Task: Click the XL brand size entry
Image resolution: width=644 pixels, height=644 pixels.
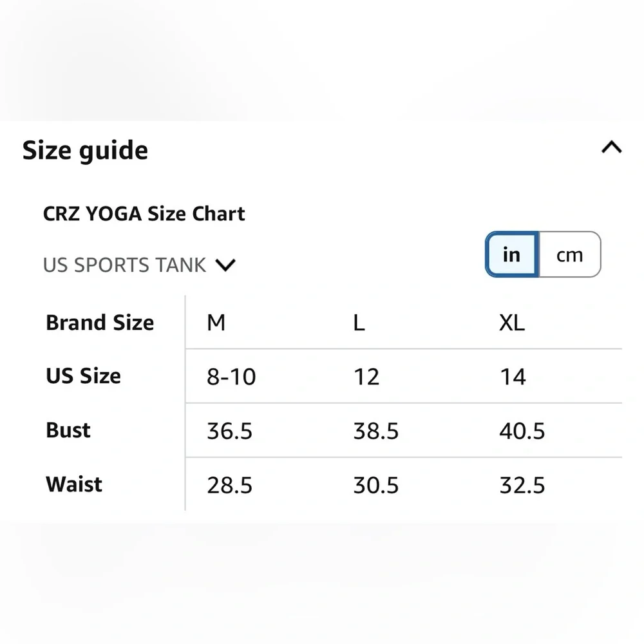Action: pos(512,323)
